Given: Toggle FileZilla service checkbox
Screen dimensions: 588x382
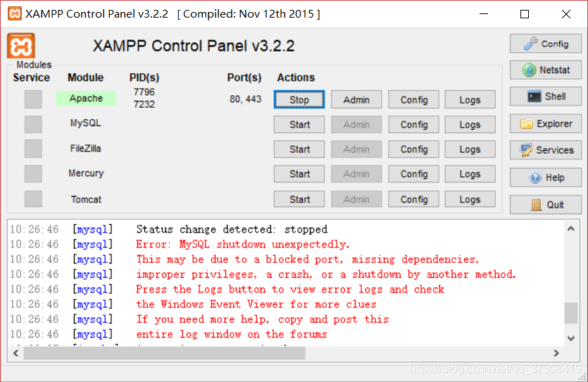Looking at the screenshot, I should click(x=33, y=149).
